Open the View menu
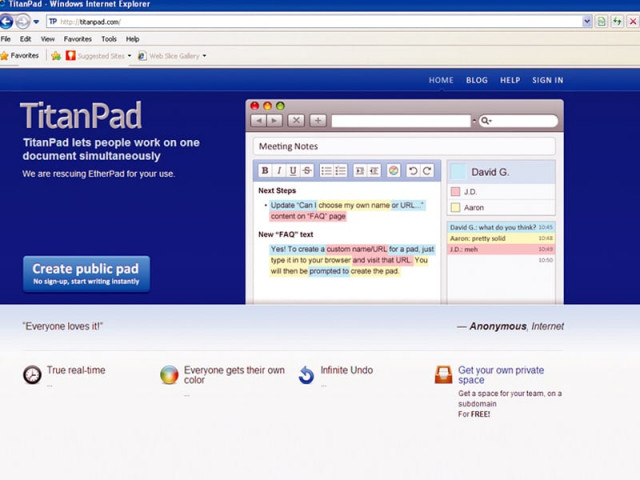The width and height of the screenshot is (640, 480). tap(47, 39)
